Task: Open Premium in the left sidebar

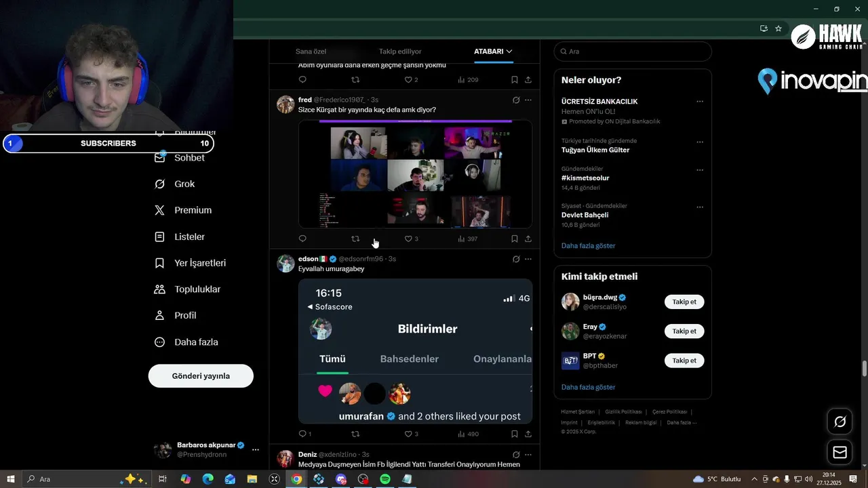Action: [x=183, y=210]
